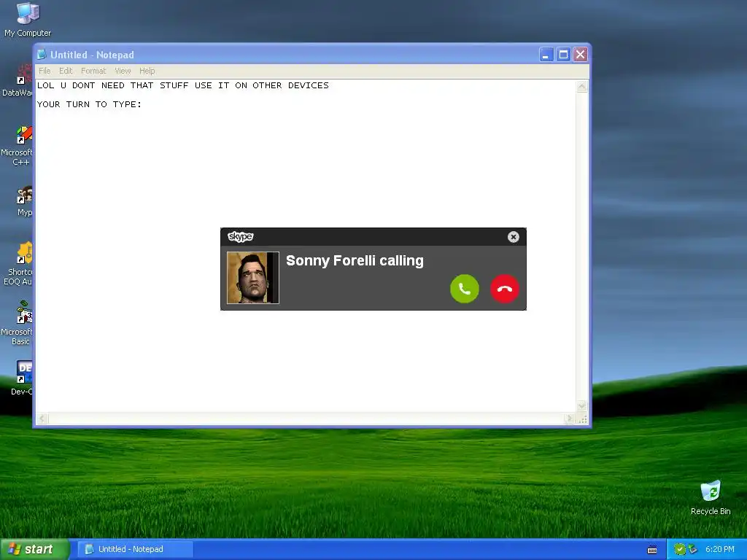Click the second system tray icon
Screen dimensions: 747x560
point(693,549)
